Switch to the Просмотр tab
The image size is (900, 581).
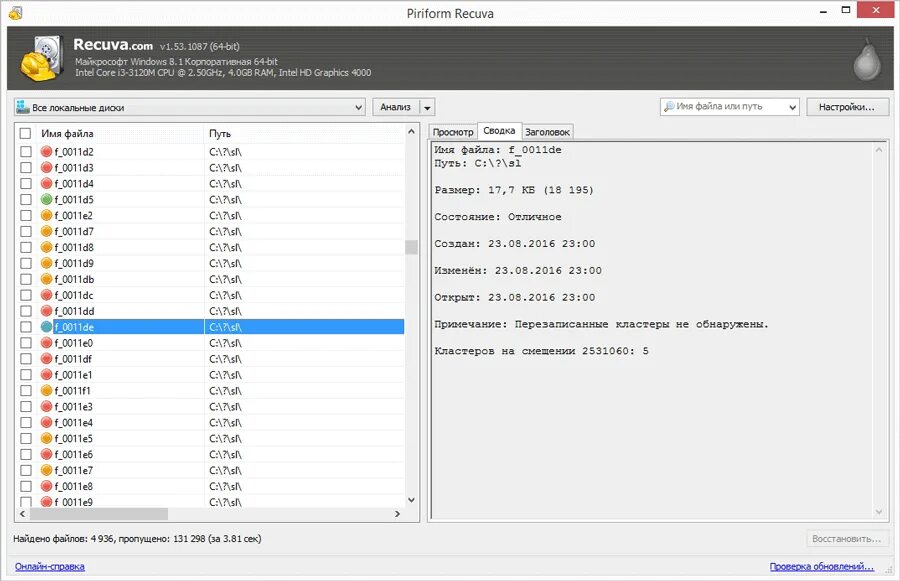tap(453, 132)
